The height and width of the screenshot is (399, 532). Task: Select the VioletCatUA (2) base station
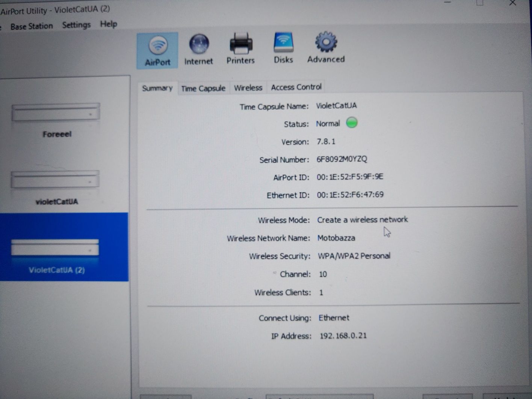(64, 247)
